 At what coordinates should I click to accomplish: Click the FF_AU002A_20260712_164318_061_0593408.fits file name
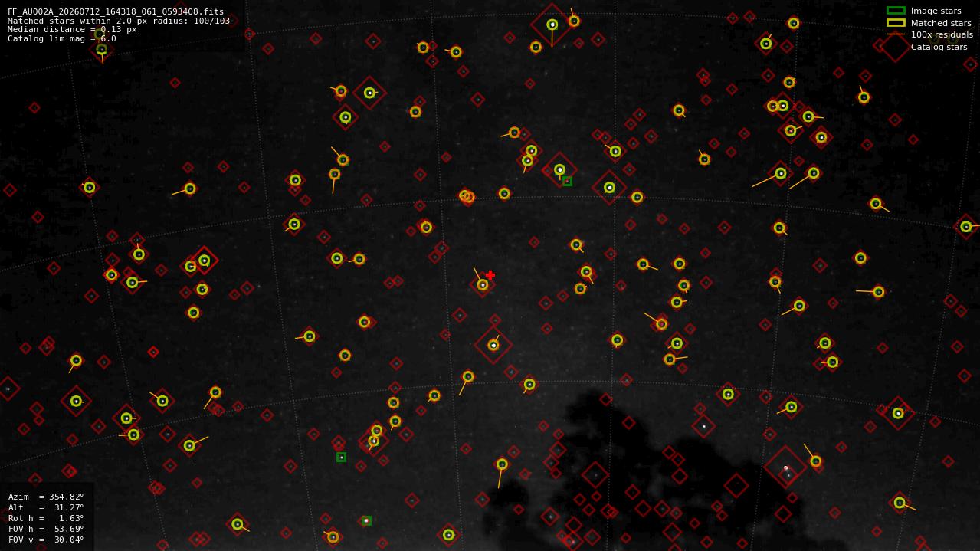(x=116, y=12)
